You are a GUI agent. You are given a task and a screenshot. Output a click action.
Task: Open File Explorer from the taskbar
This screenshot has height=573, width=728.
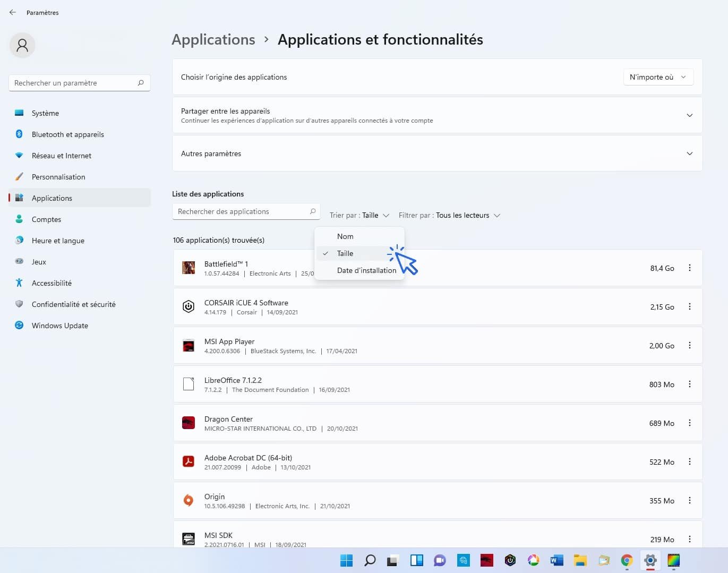(580, 560)
